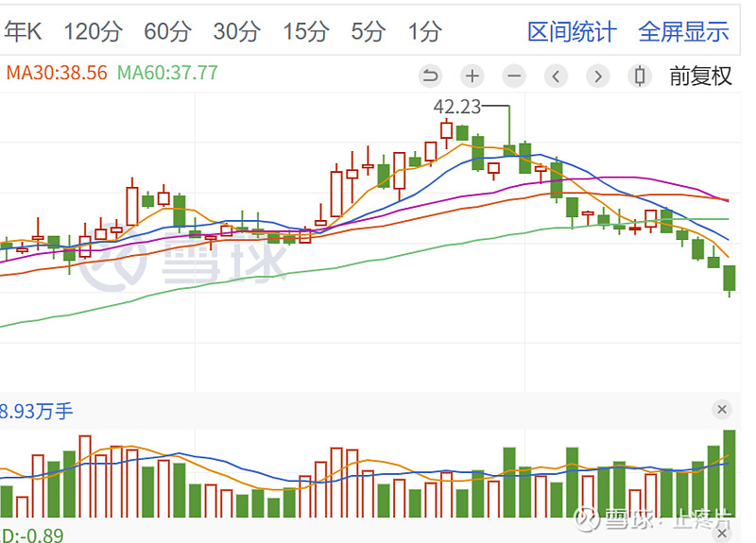
Task: Open the 5分 timeframe chart
Action: 369,32
